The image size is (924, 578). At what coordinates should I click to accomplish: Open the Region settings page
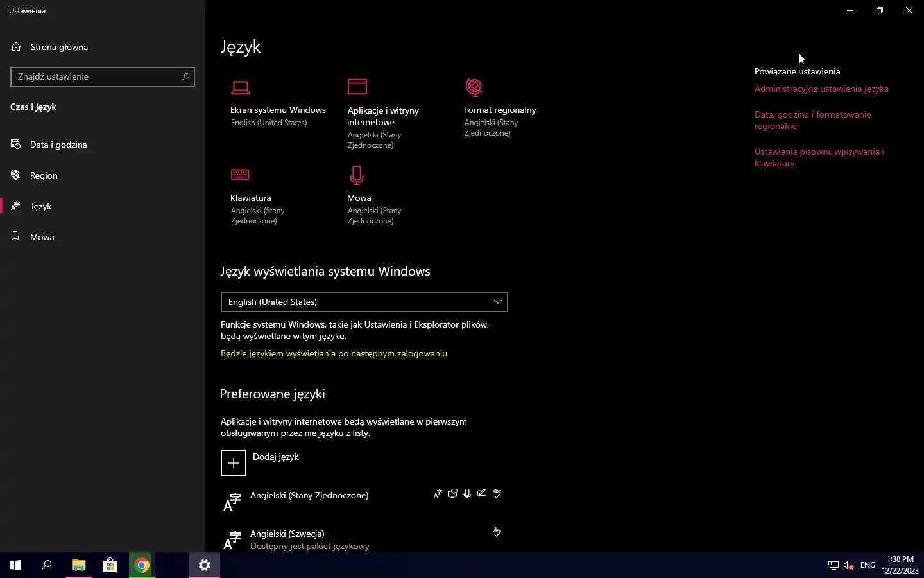coord(103,175)
